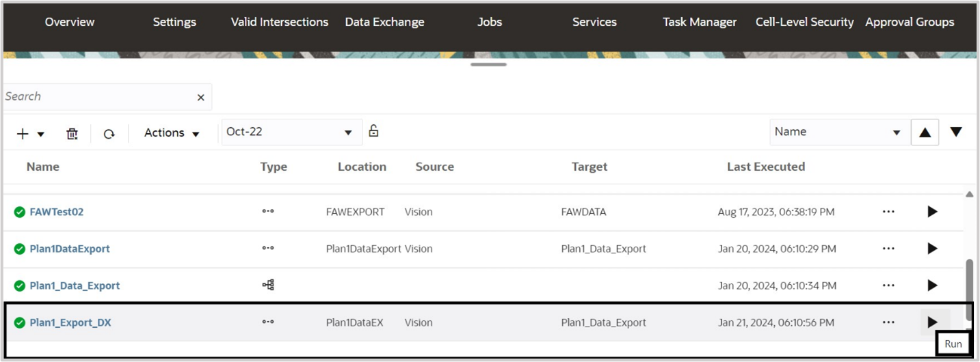This screenshot has height=362, width=980.
Task: Run the FAWTest02 integration
Action: (932, 212)
